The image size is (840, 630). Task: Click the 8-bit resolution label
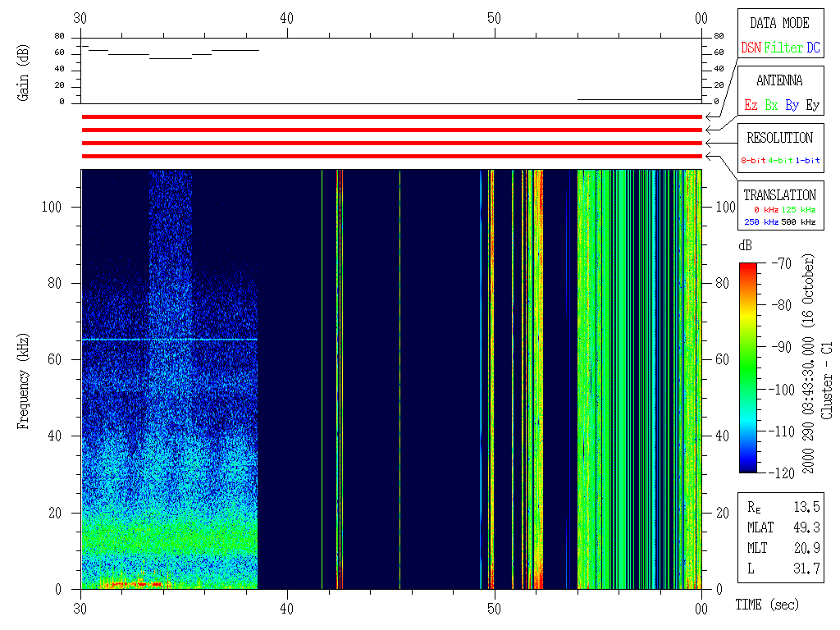[753, 161]
